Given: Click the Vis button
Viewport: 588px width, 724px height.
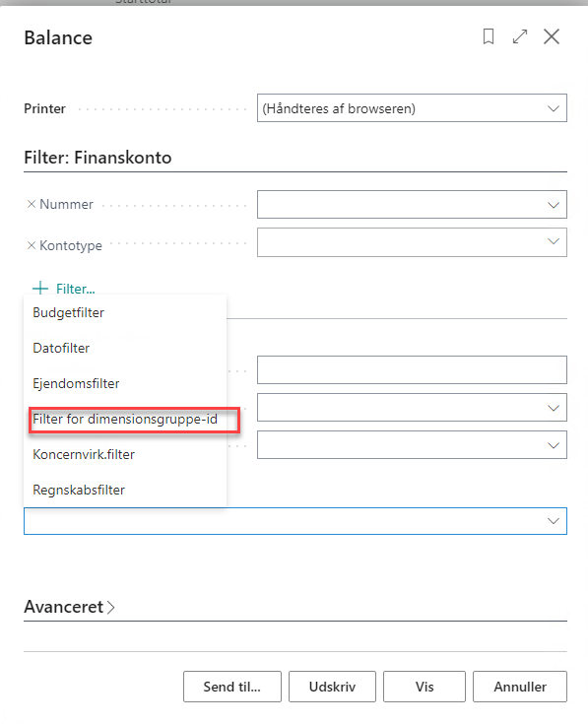Looking at the screenshot, I should click(x=425, y=687).
